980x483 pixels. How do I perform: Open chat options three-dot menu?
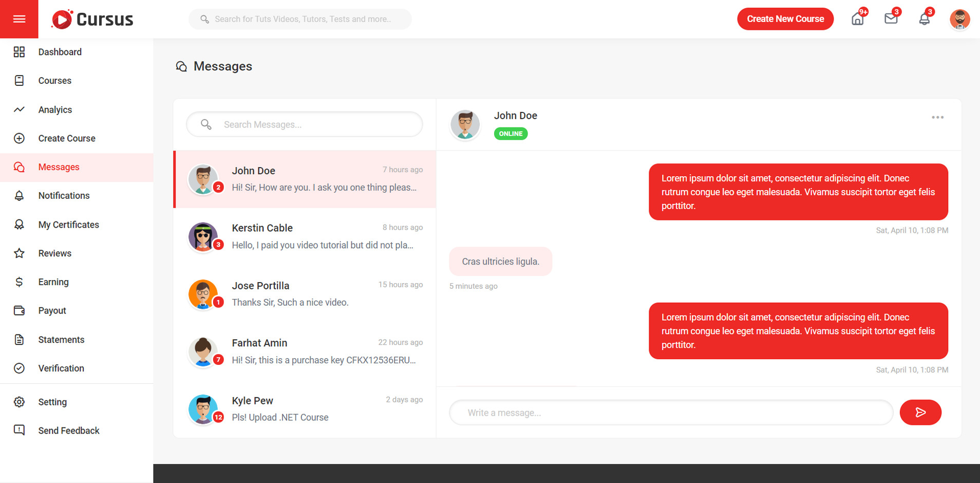(937, 118)
